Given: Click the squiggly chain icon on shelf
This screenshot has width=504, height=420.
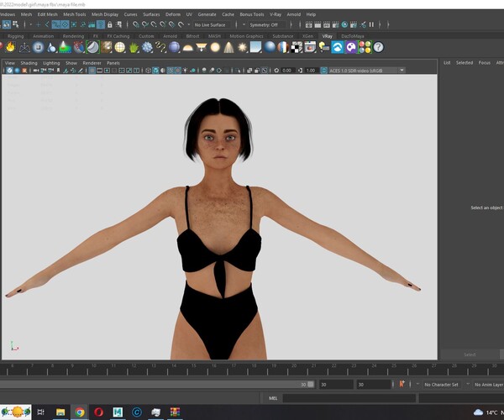Looking at the screenshot, I should coord(160,48).
